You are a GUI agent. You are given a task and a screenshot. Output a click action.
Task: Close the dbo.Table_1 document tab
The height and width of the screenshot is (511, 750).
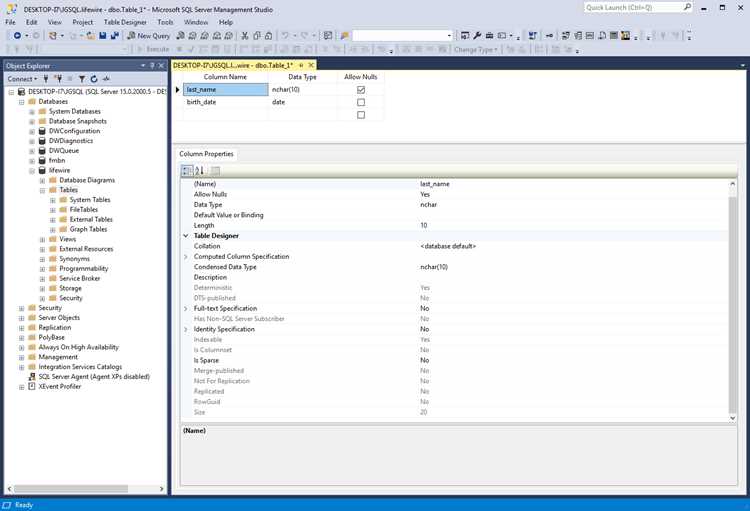click(311, 65)
